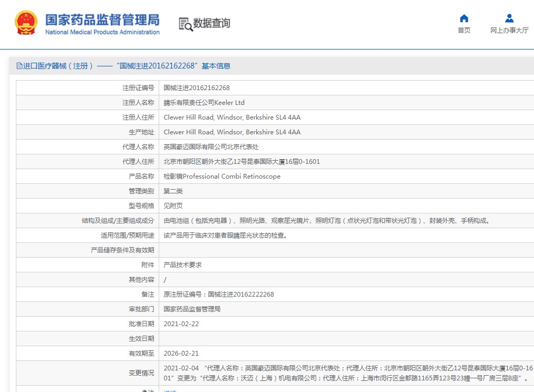The width and height of the screenshot is (534, 392).
Task: Click the house icon for 首页
Action: point(464,18)
